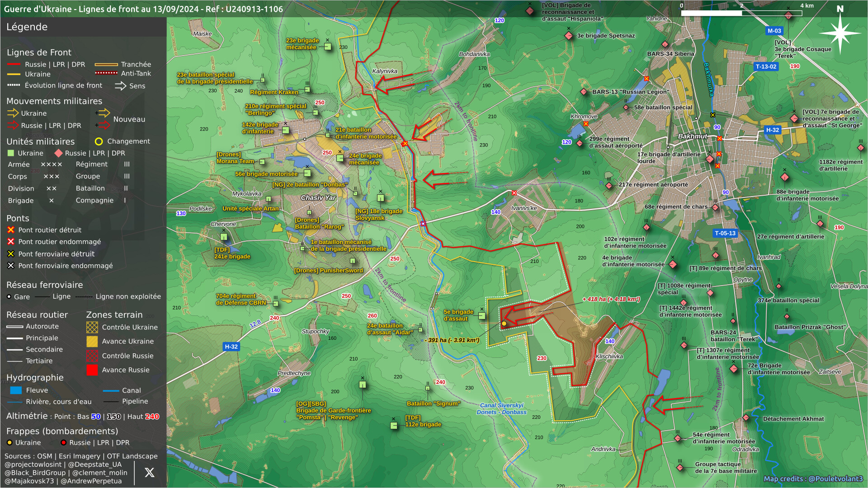Click the @Deepstate_UA source handle

tap(94, 465)
